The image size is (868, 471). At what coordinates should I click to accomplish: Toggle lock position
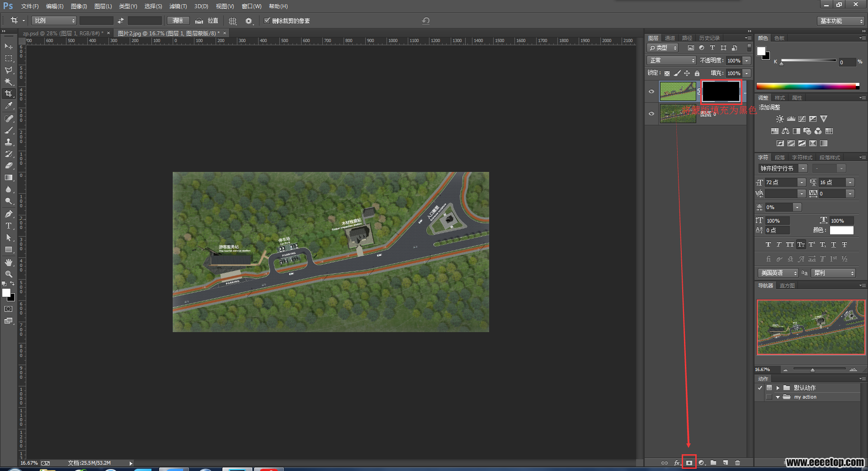click(x=687, y=73)
